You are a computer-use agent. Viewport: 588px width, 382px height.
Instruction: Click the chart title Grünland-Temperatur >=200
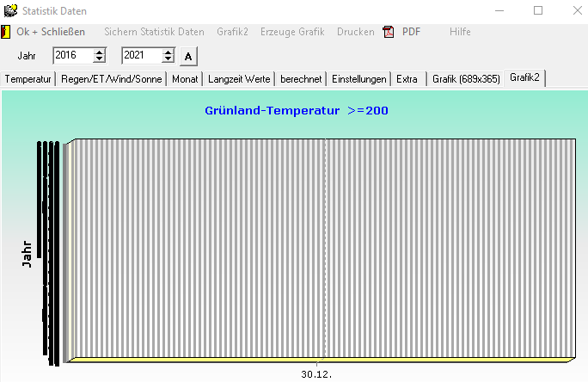[297, 111]
